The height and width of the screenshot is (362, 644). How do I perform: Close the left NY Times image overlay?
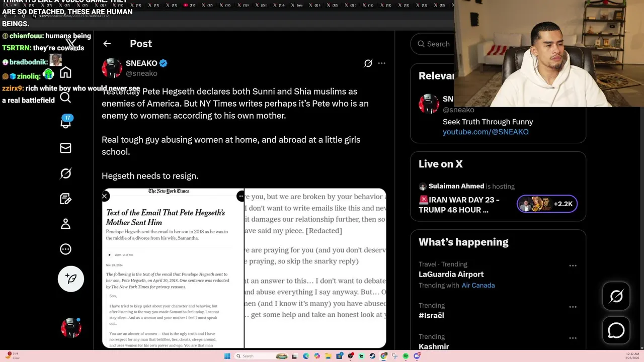pos(105,196)
